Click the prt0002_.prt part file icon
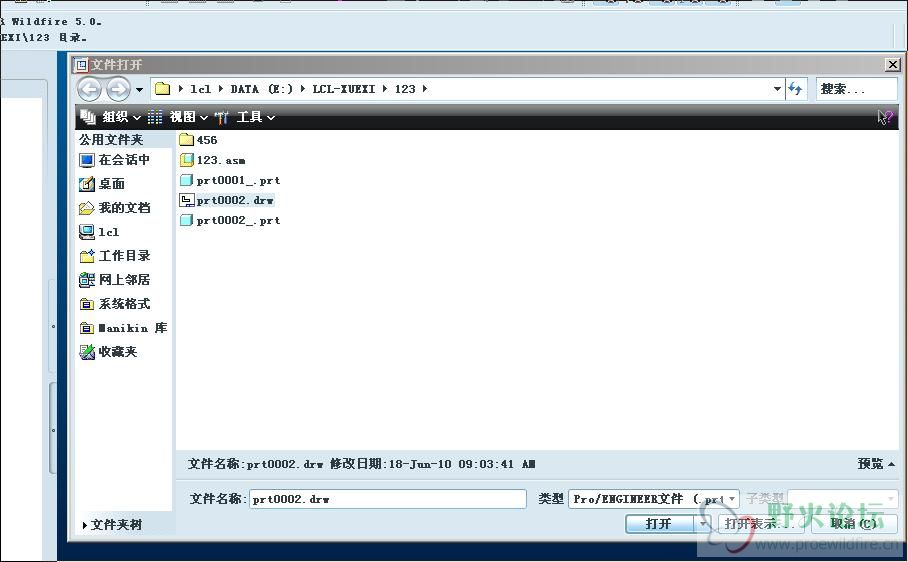908x562 pixels. 186,220
